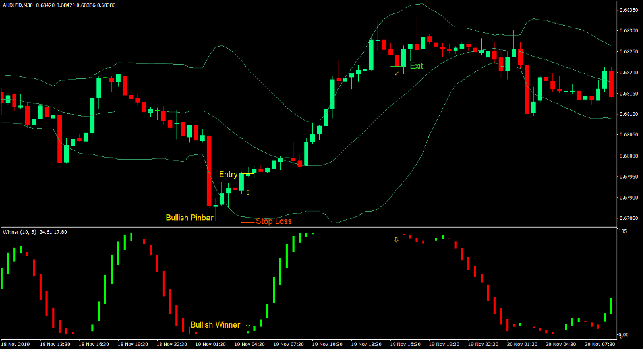644x350 pixels.
Task: Click the 20 Nov 07:30 time label
Action: click(600, 344)
